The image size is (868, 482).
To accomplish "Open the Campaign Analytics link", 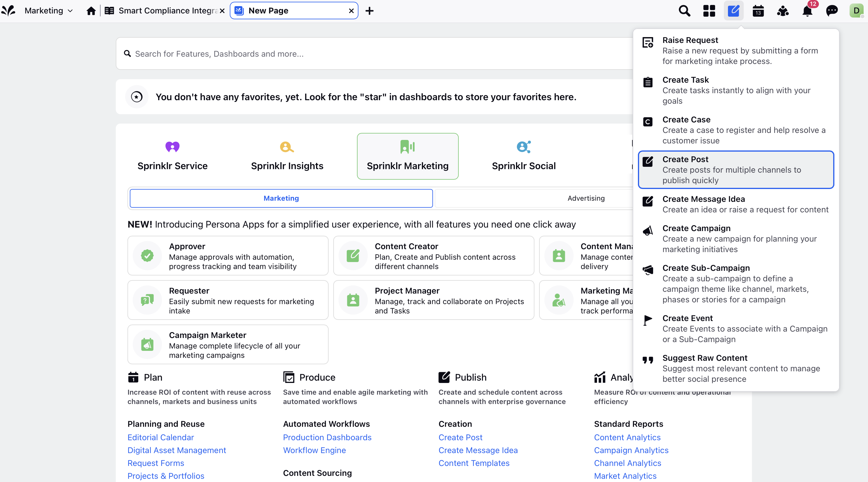I will point(631,450).
